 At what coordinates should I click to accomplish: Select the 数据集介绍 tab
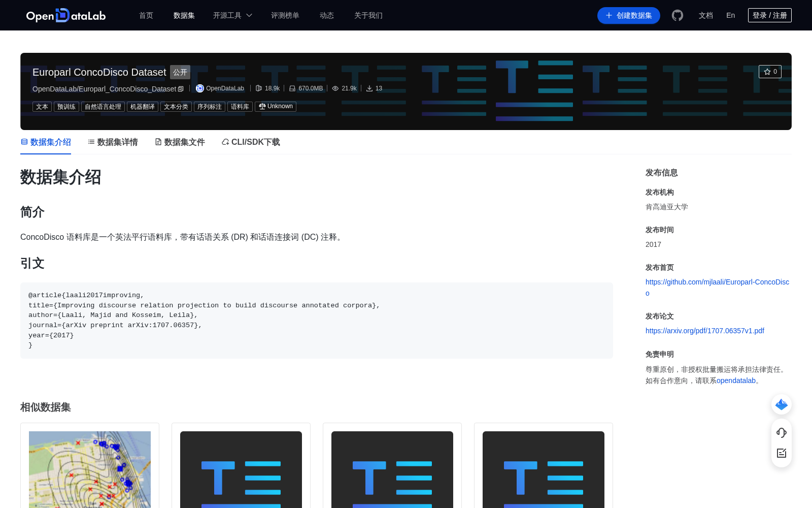[46, 142]
